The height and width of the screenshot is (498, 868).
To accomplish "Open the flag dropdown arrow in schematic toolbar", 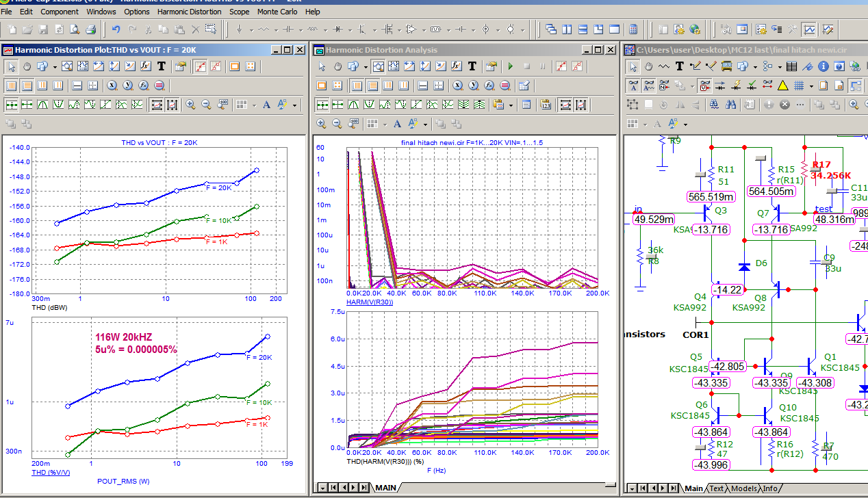I will [x=780, y=67].
